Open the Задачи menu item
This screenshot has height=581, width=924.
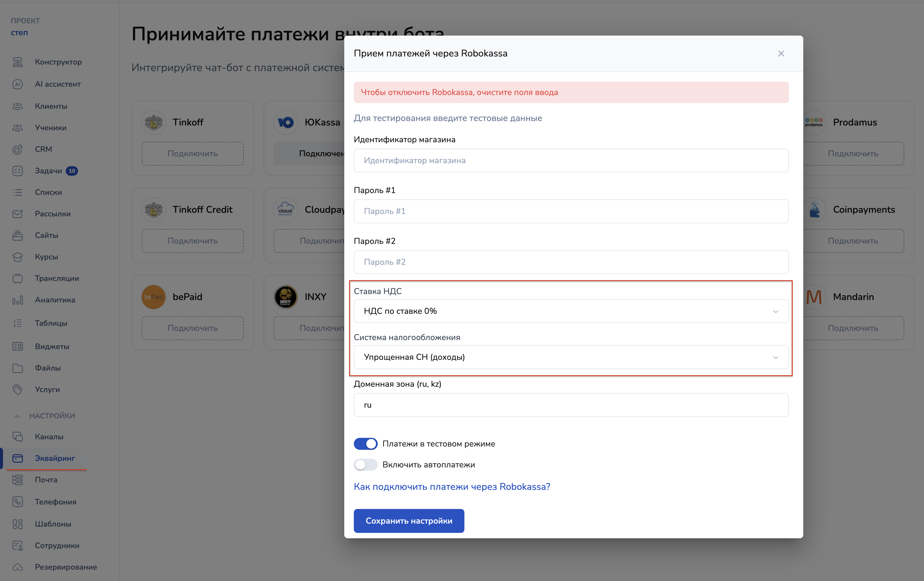point(48,171)
